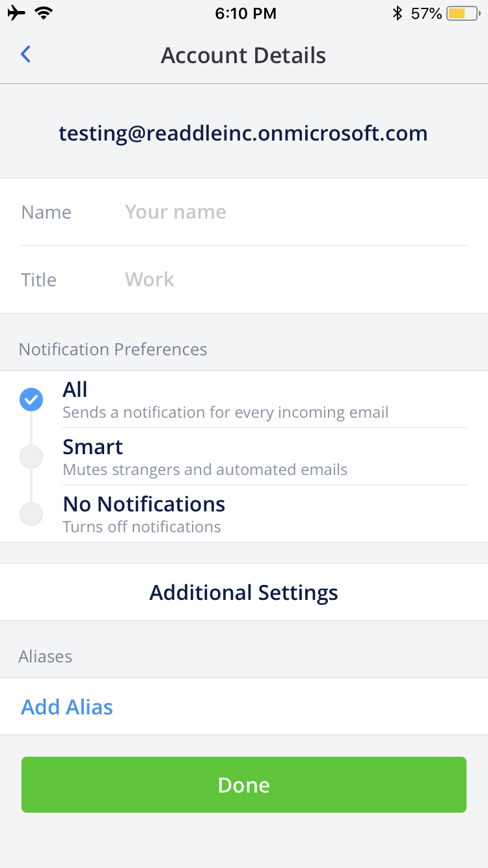
Task: Tap the battery indicator icon
Action: coord(463,13)
